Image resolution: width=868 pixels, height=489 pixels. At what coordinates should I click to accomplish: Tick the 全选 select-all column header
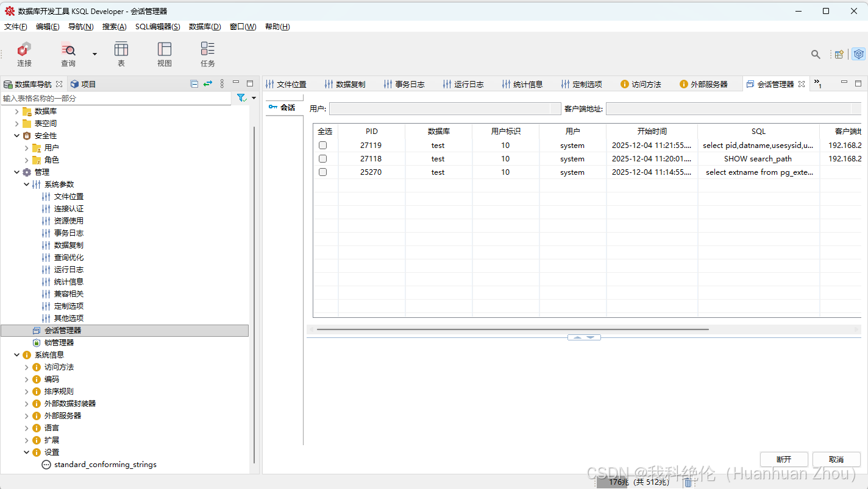pos(325,131)
